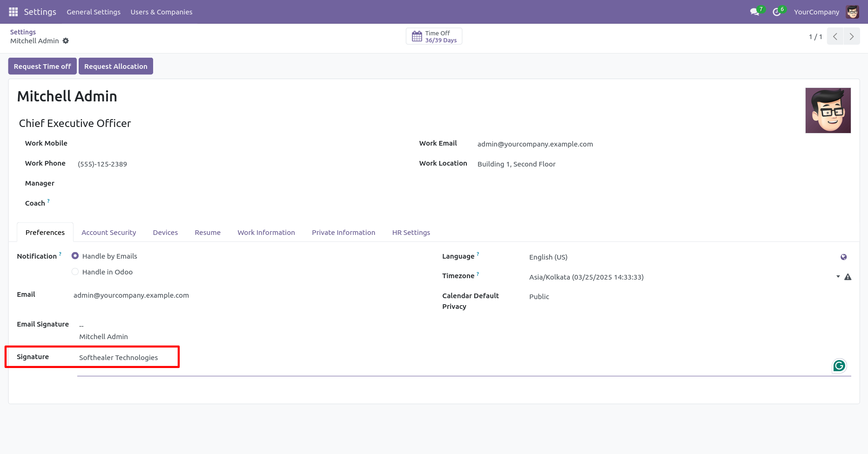Click the Grammarly icon in signature field

(839, 366)
